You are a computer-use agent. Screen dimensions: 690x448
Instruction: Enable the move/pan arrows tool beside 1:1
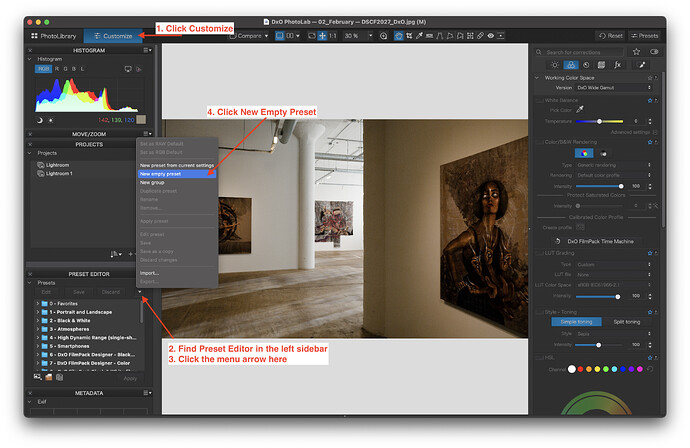pyautogui.click(x=322, y=36)
